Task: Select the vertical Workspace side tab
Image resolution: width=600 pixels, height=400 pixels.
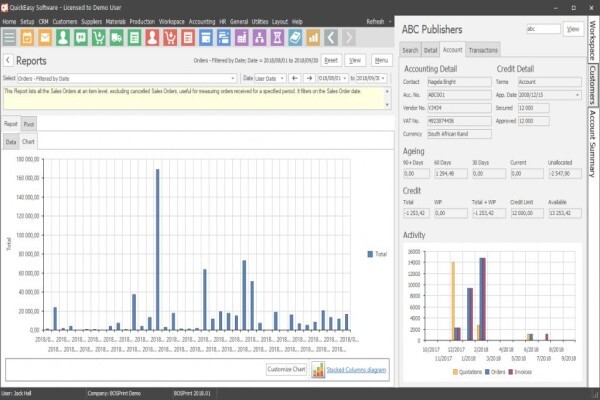Action: coord(592,40)
